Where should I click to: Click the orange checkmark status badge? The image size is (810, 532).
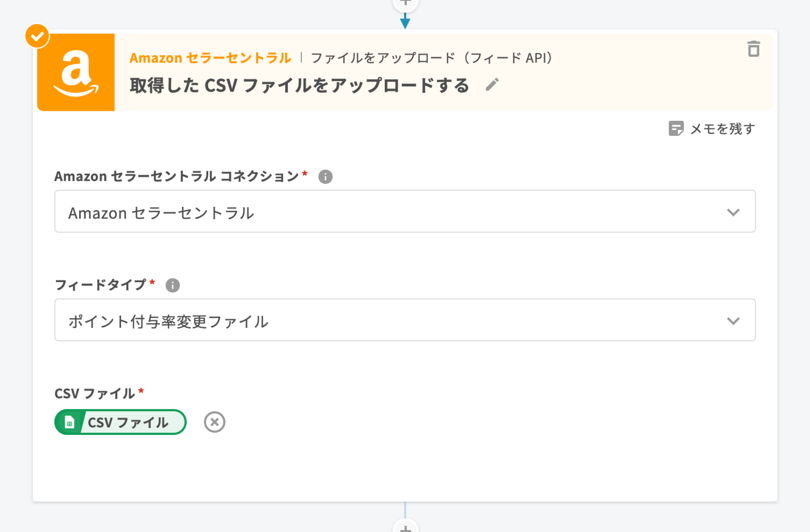point(37,36)
